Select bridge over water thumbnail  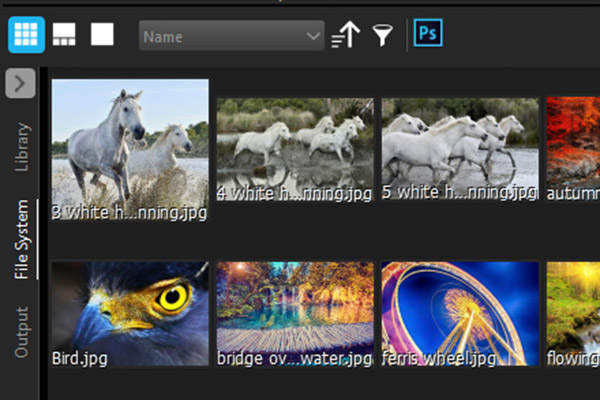tap(295, 313)
